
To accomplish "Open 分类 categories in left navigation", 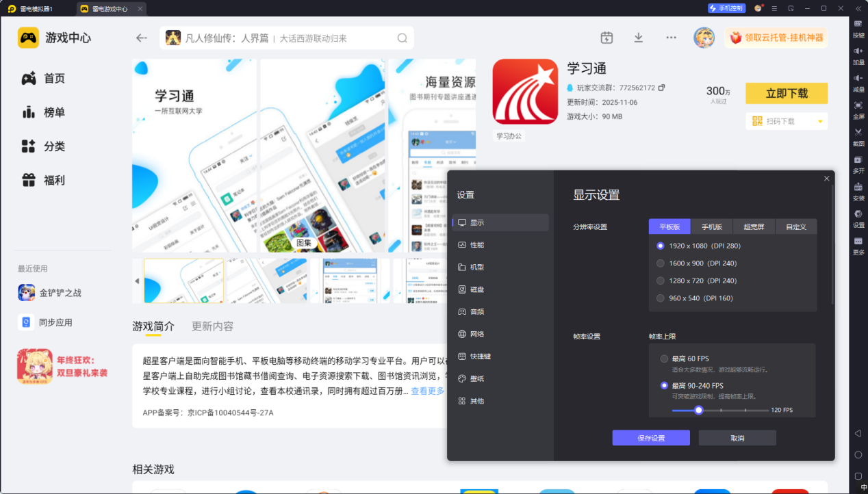I will click(x=43, y=146).
